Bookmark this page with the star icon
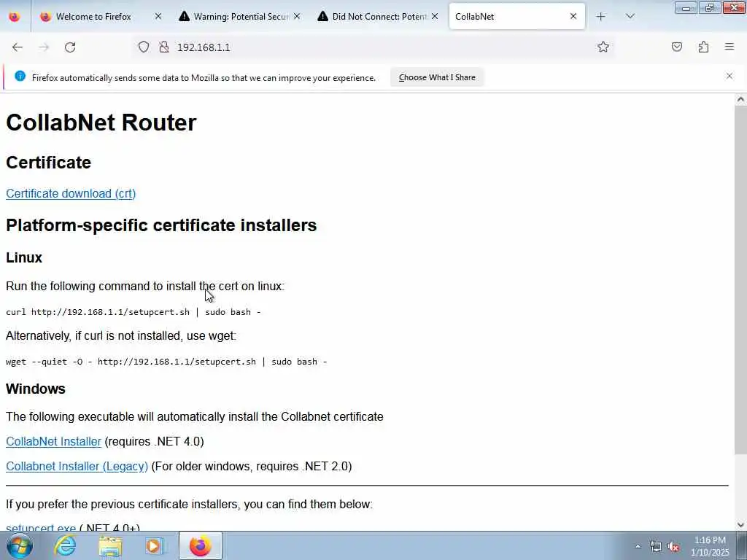This screenshot has width=747, height=560. point(603,47)
